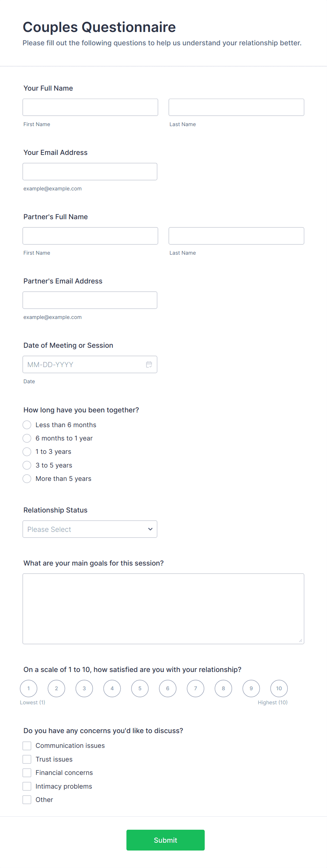Viewport: 327px width, 868px height.
Task: Click the Partner's last name field
Action: tap(236, 236)
